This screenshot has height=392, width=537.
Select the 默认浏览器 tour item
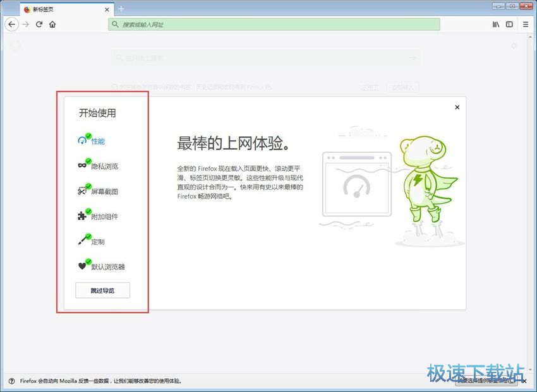101,266
